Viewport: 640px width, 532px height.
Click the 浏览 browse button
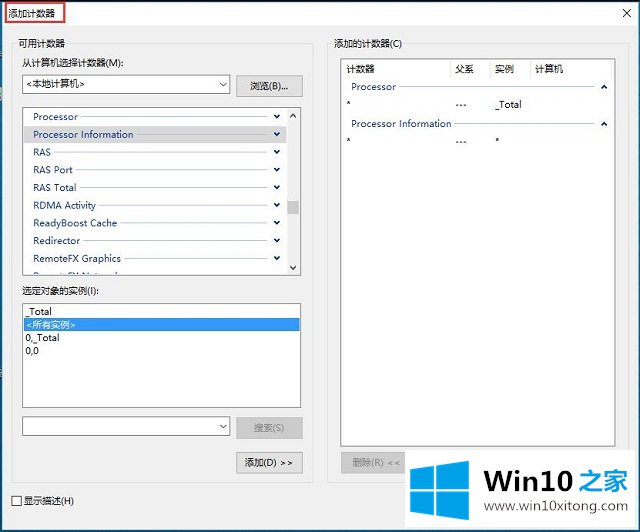point(269,85)
